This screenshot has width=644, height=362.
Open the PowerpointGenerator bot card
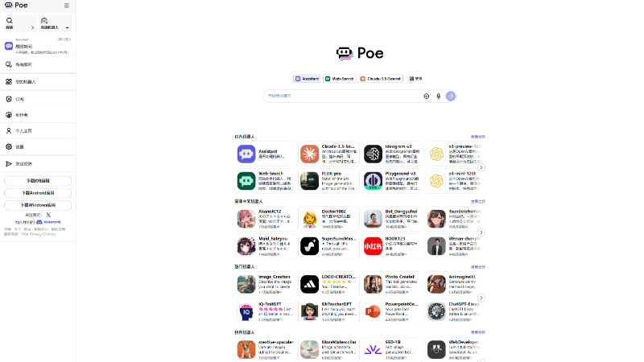(392, 311)
